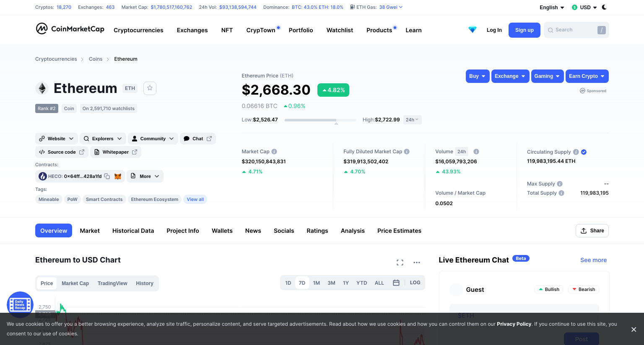
Task: Switch to Price Estimates tab
Action: click(399, 231)
